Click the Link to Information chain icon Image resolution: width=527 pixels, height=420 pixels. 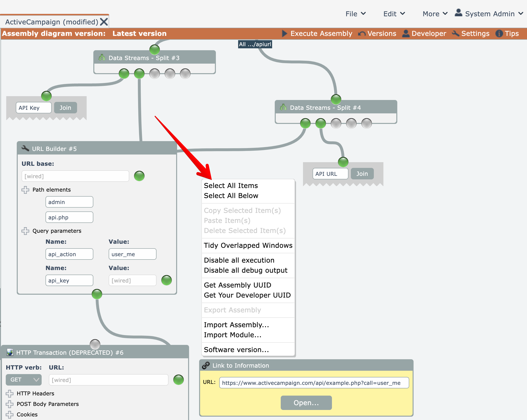click(206, 365)
